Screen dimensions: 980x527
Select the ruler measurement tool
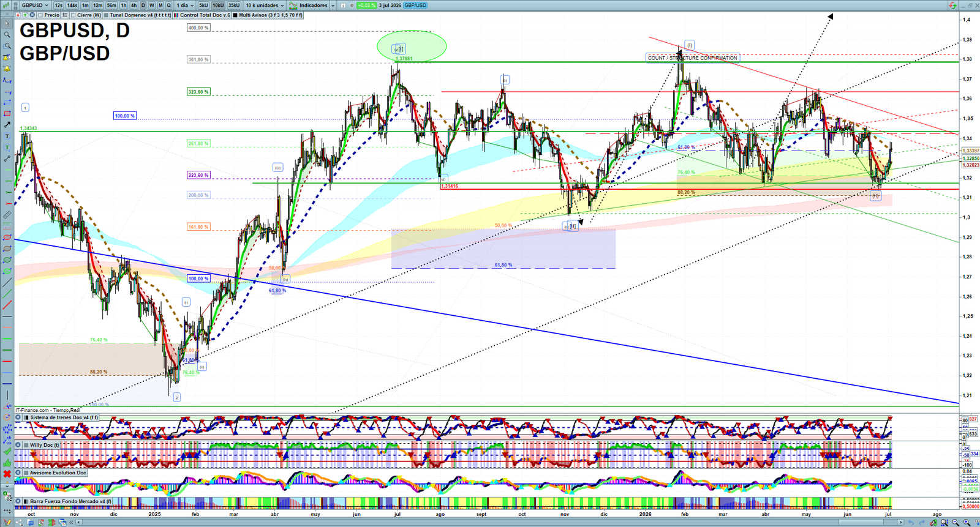tap(7, 215)
